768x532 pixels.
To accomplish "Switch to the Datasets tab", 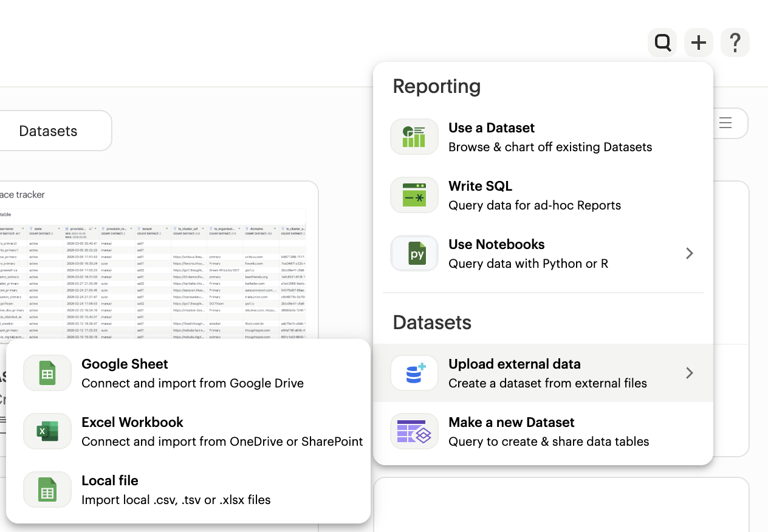I will point(48,130).
